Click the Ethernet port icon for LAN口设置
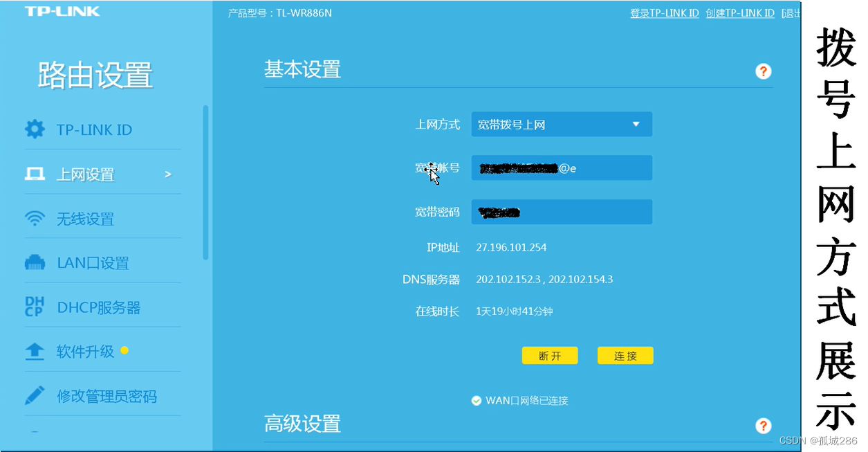Screen dimensions: 868x452 click(35, 263)
